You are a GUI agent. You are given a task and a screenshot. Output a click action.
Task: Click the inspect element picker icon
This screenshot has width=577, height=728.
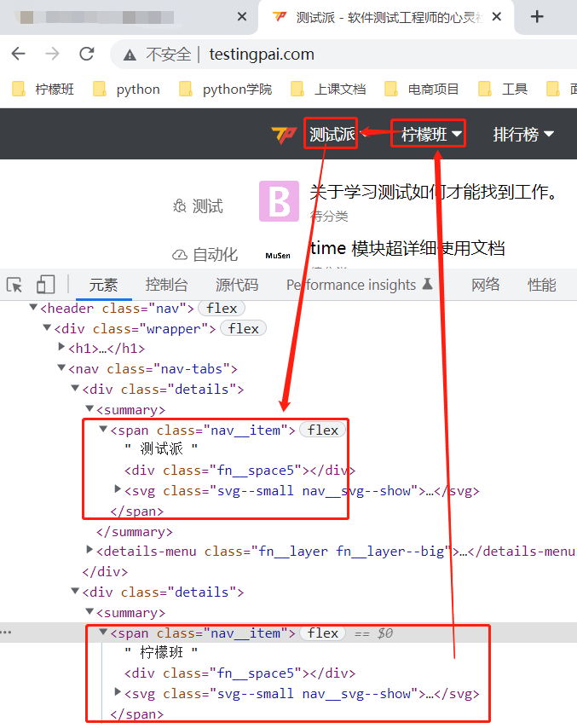[x=14, y=285]
